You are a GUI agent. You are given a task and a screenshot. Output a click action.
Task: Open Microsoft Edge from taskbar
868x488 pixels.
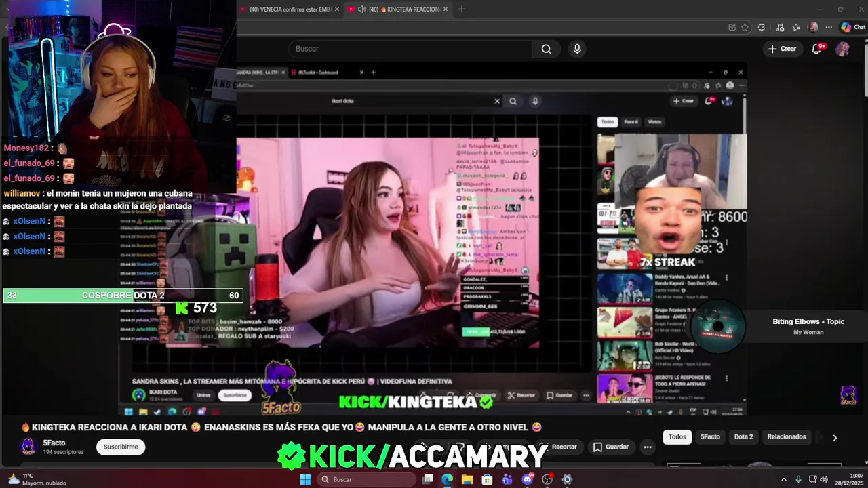pos(448,479)
